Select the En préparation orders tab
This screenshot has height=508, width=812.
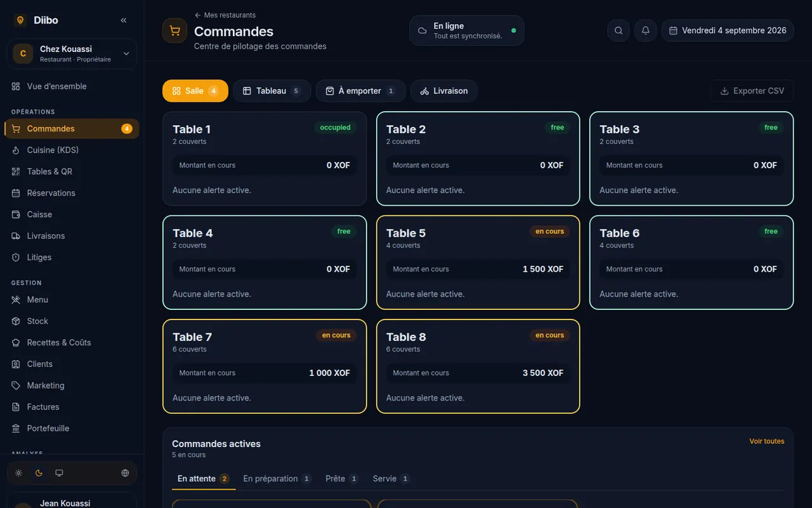[277, 479]
